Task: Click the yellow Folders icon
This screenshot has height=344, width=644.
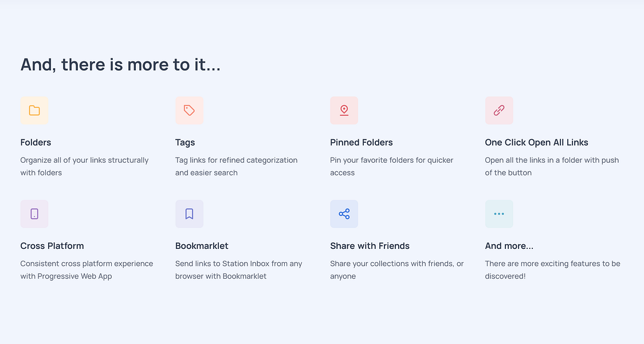Action: coord(34,111)
